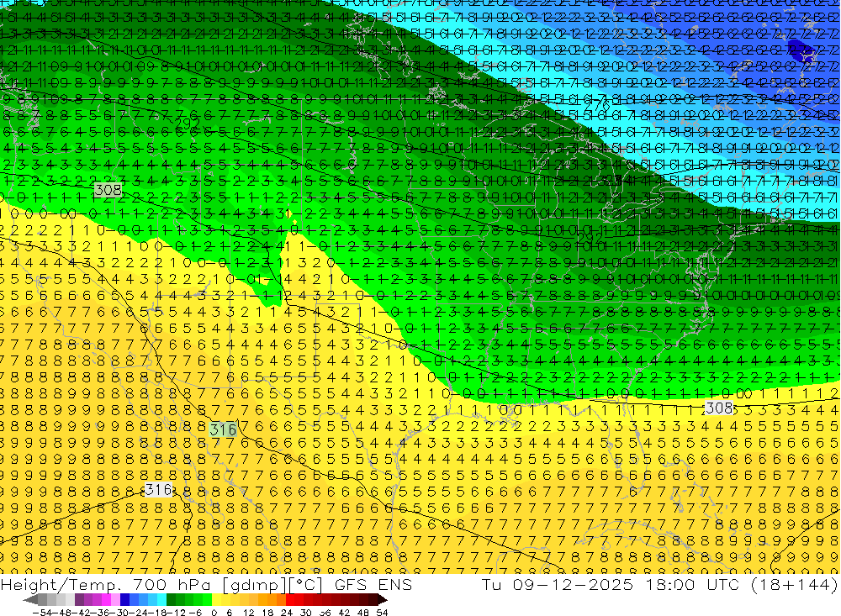Click the '24' label under the color scale
Screen dimensions: 841x616
pyautogui.click(x=287, y=613)
